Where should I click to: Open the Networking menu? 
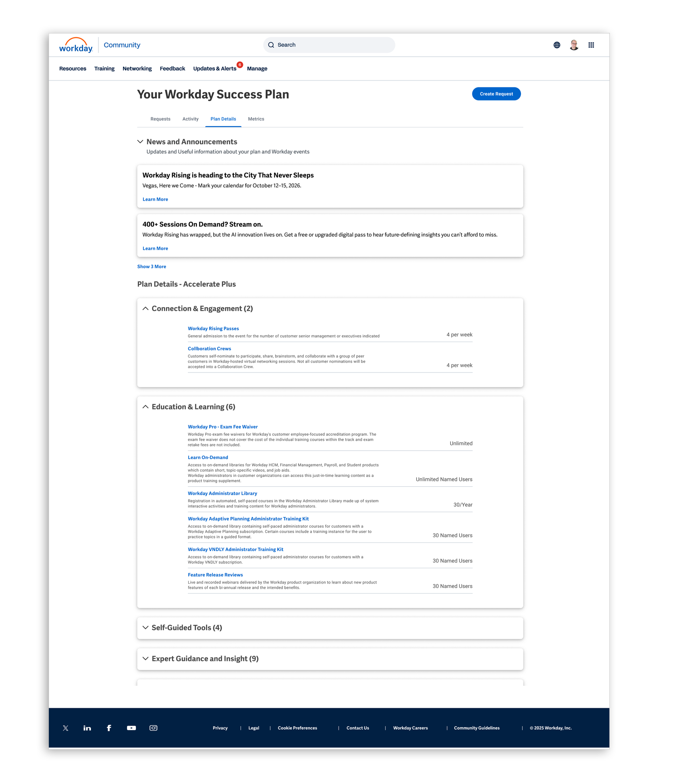click(x=137, y=69)
